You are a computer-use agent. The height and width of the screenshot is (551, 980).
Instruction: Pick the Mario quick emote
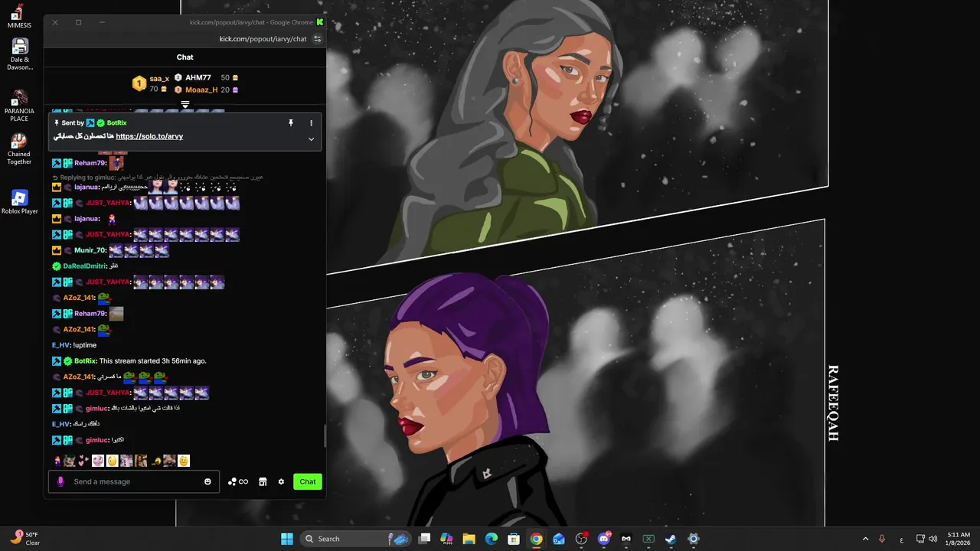[x=57, y=461]
